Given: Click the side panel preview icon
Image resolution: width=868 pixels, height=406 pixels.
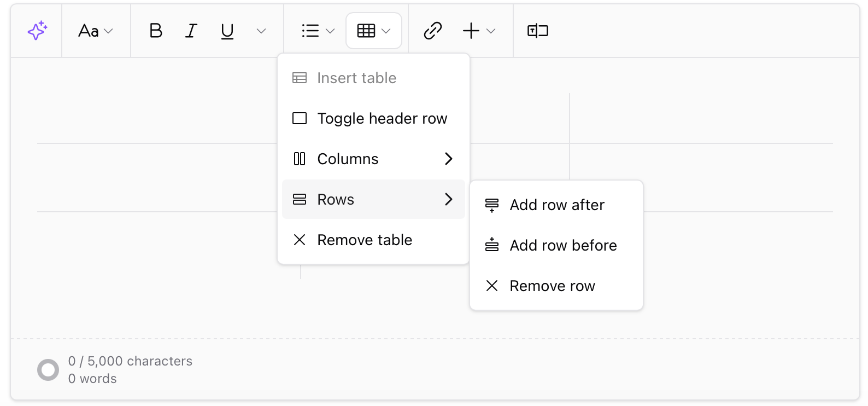Looking at the screenshot, I should point(537,31).
